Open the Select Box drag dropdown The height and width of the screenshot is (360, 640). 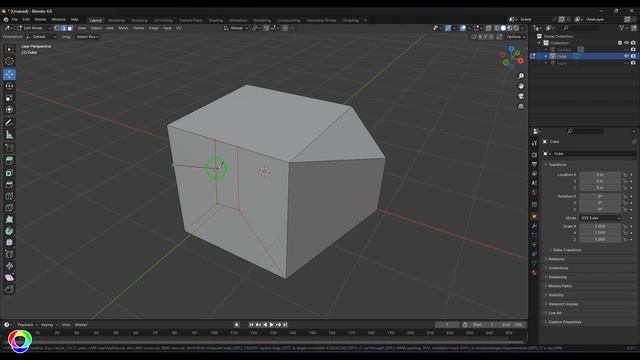(x=88, y=37)
